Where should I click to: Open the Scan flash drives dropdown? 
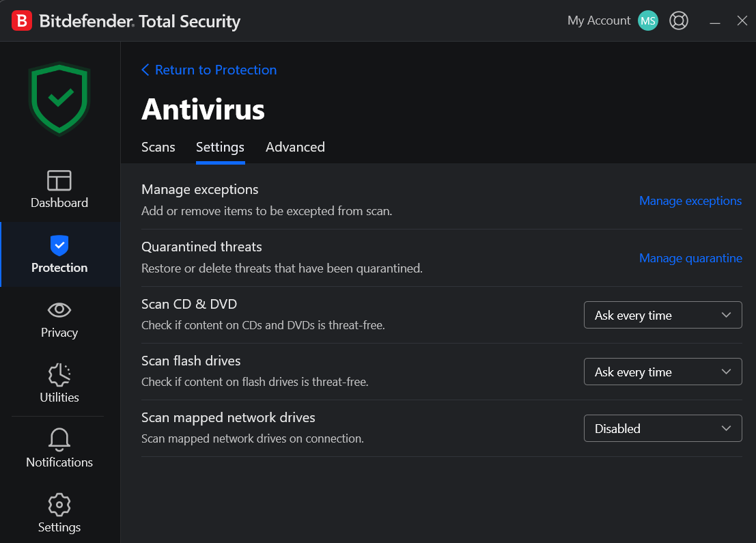663,372
